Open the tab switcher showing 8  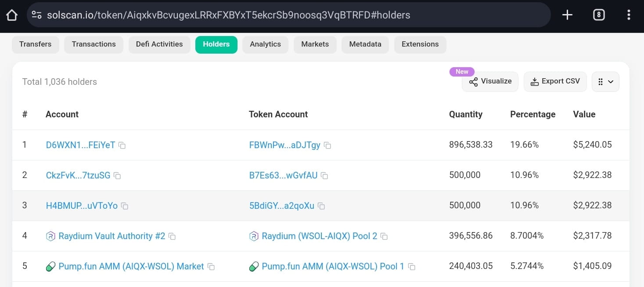[599, 15]
